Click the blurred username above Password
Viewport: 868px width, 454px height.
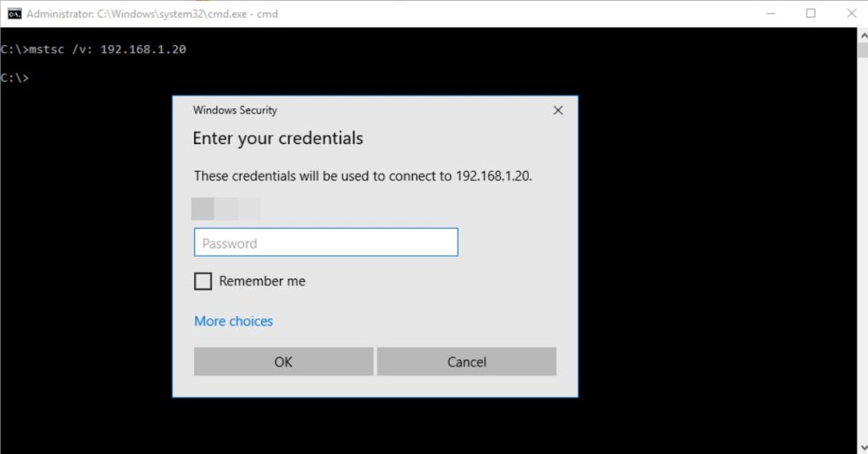coord(225,208)
